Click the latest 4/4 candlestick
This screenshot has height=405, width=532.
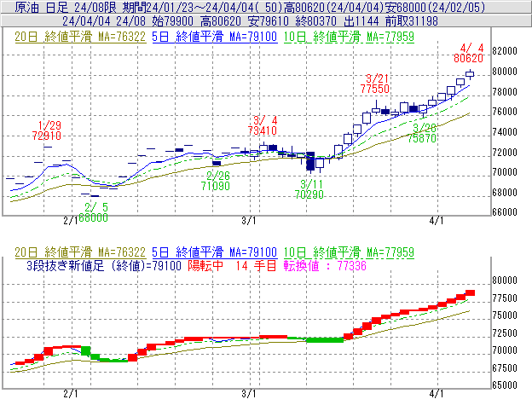(470, 74)
